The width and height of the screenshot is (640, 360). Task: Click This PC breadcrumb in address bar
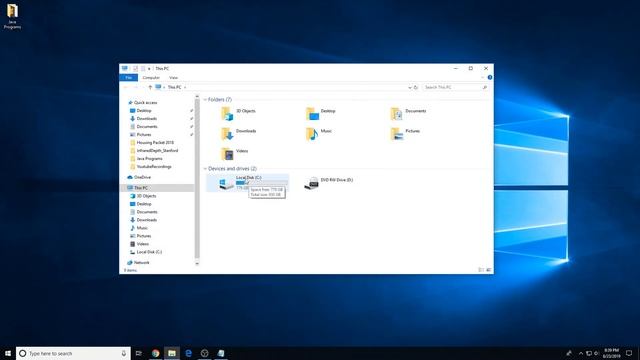[x=174, y=87]
